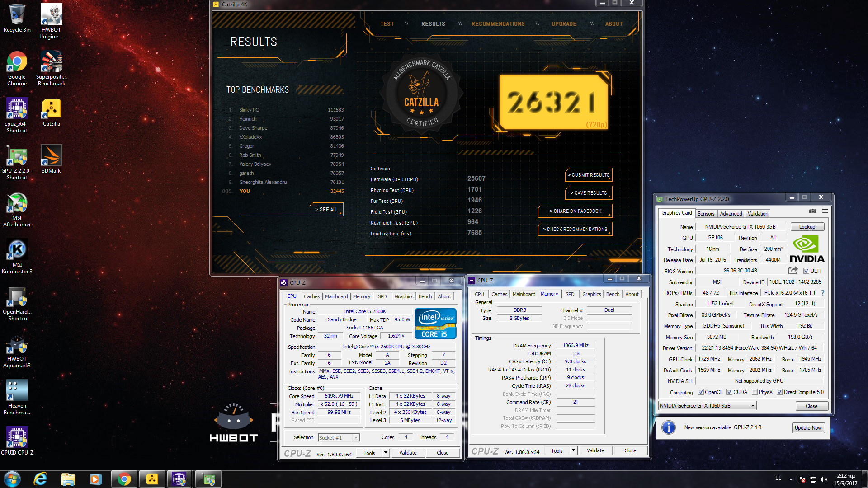868x488 pixels.
Task: Click Validate in right CPU-Z window
Action: [595, 450]
